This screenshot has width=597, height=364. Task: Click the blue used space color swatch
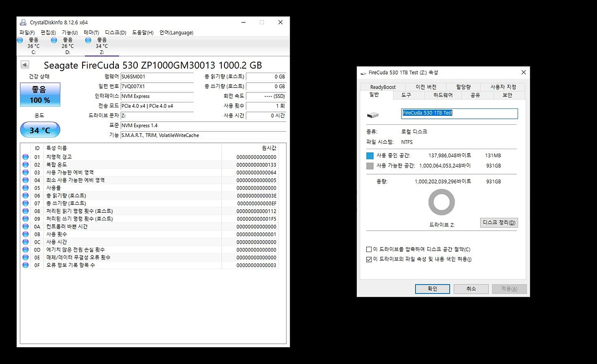pos(370,156)
